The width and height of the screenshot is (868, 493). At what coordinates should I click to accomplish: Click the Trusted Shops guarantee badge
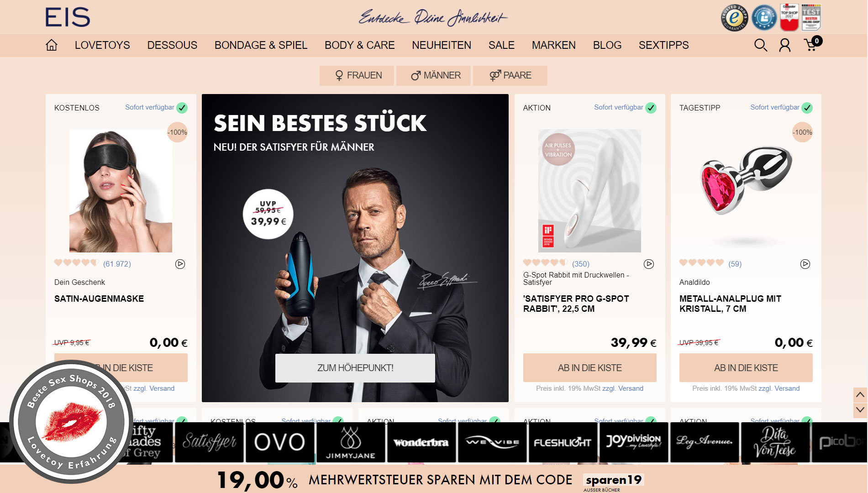pyautogui.click(x=734, y=18)
